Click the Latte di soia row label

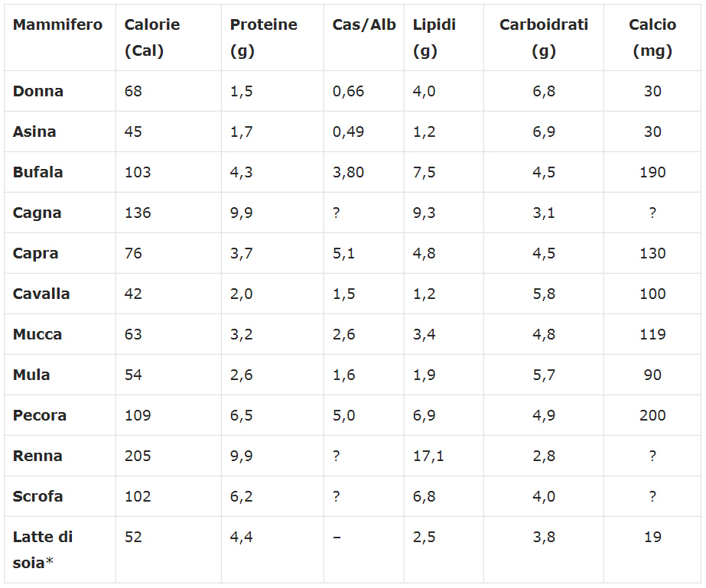pos(44,550)
